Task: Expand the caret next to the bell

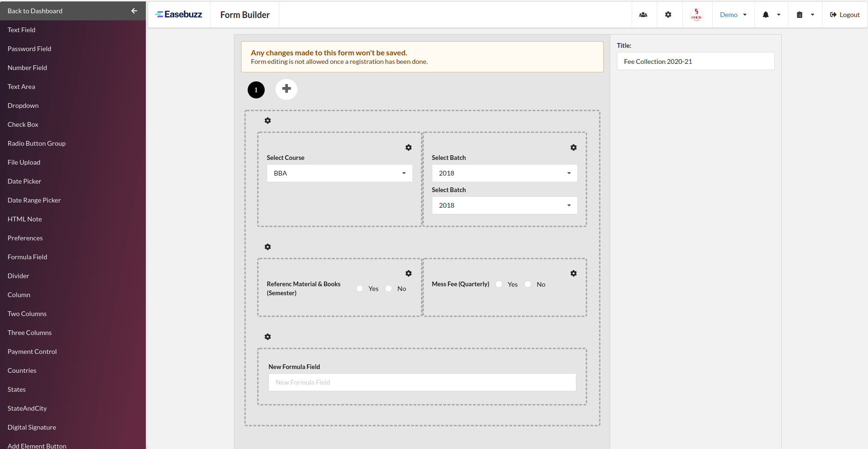Action: [x=779, y=15]
